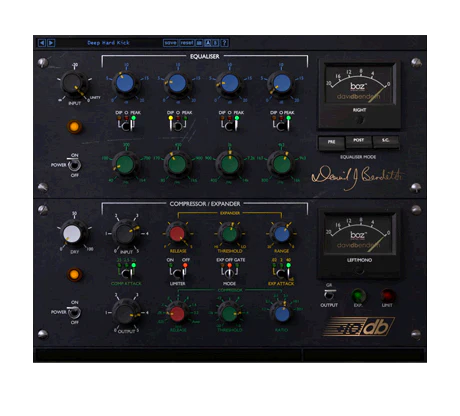The width and height of the screenshot is (460, 416).
Task: Select the S.C. equaliser mode
Action: point(385,141)
